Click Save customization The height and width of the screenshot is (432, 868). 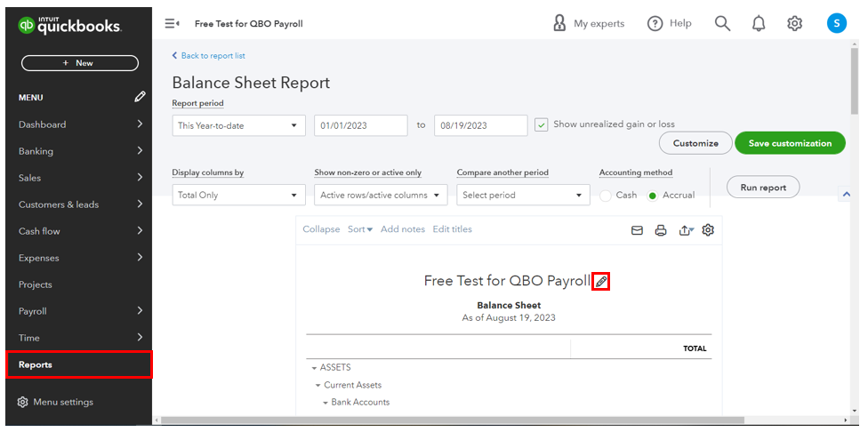(x=790, y=143)
